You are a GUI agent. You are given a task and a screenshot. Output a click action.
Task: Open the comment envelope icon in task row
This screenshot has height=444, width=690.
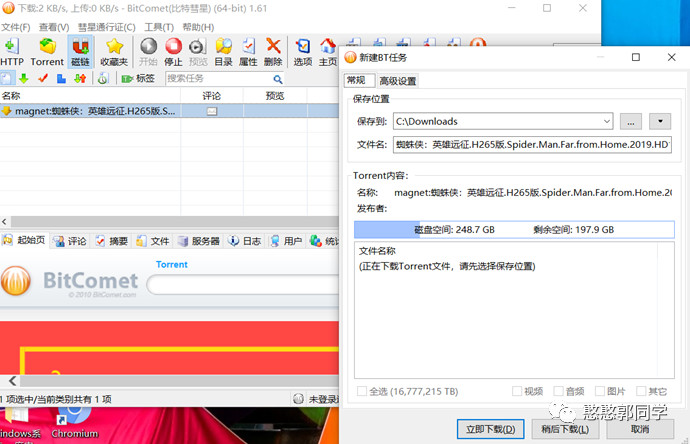[212, 111]
